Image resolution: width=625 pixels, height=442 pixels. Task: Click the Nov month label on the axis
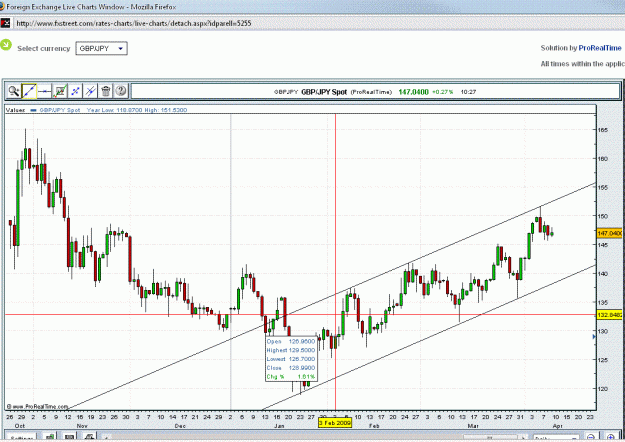coord(82,426)
